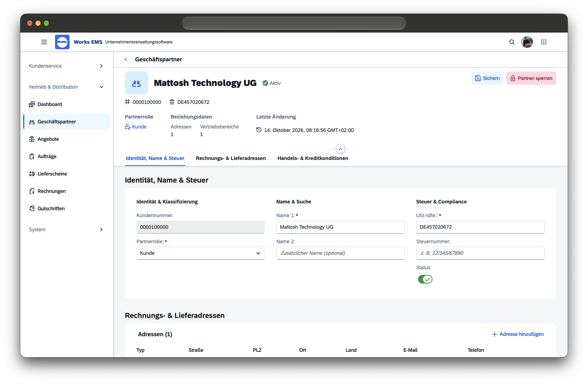Open Dashboard in the sidebar
Viewport: 588px width, 384px height.
click(67, 104)
